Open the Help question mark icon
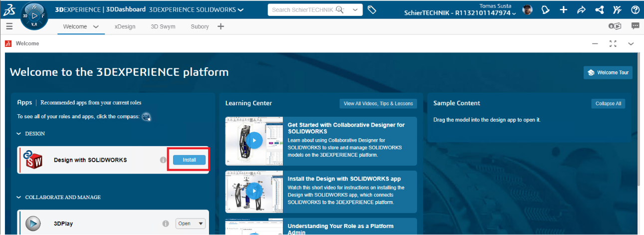The width and height of the screenshot is (644, 235). [x=635, y=9]
